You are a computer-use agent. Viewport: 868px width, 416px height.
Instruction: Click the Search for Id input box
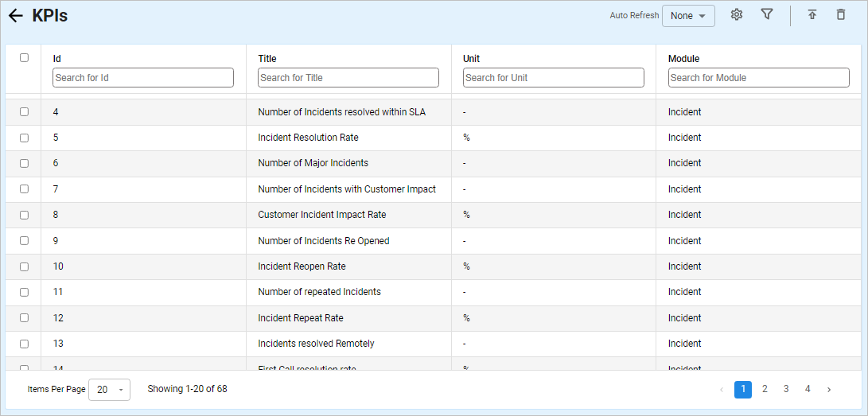pos(143,78)
